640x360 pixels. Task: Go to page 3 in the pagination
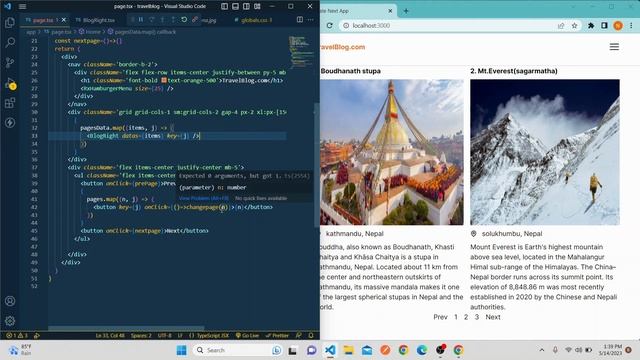[x=476, y=317]
